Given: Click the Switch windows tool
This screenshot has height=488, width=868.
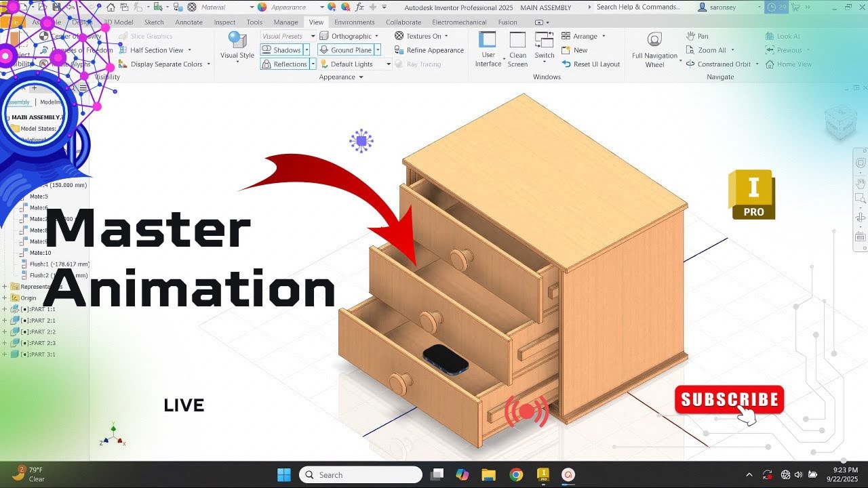Looking at the screenshot, I should [x=545, y=47].
